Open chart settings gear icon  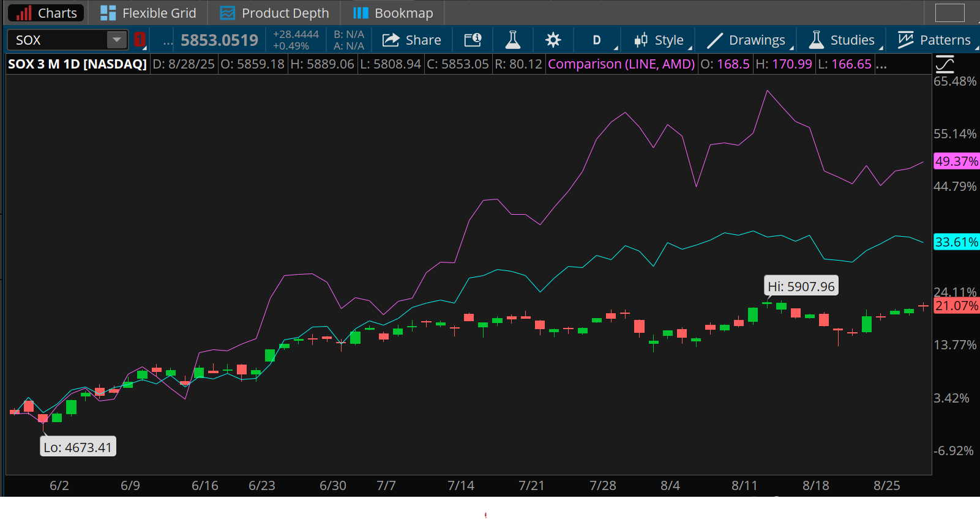[553, 40]
